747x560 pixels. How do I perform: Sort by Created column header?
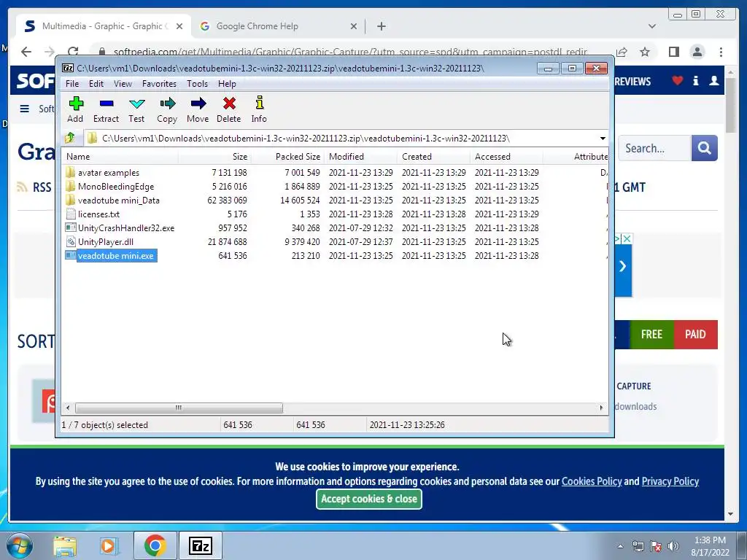[433, 157]
